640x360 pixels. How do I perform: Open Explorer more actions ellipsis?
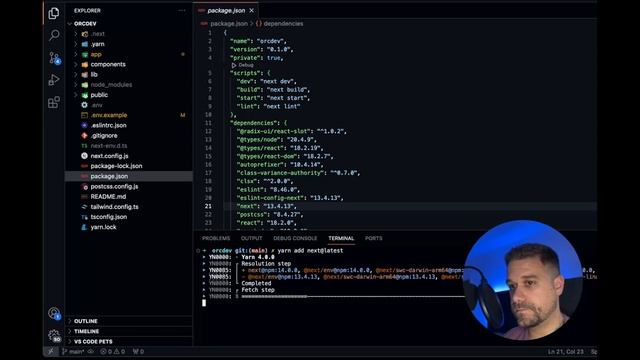(x=182, y=11)
